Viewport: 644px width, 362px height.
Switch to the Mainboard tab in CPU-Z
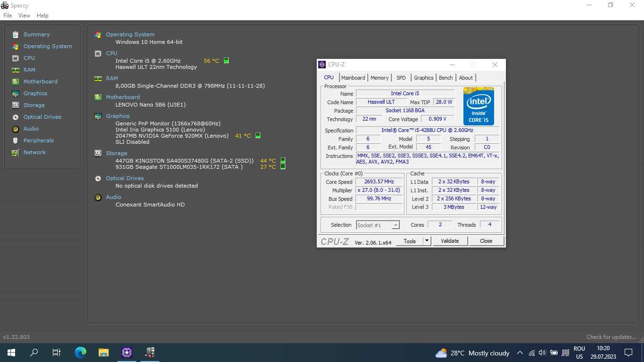[353, 78]
